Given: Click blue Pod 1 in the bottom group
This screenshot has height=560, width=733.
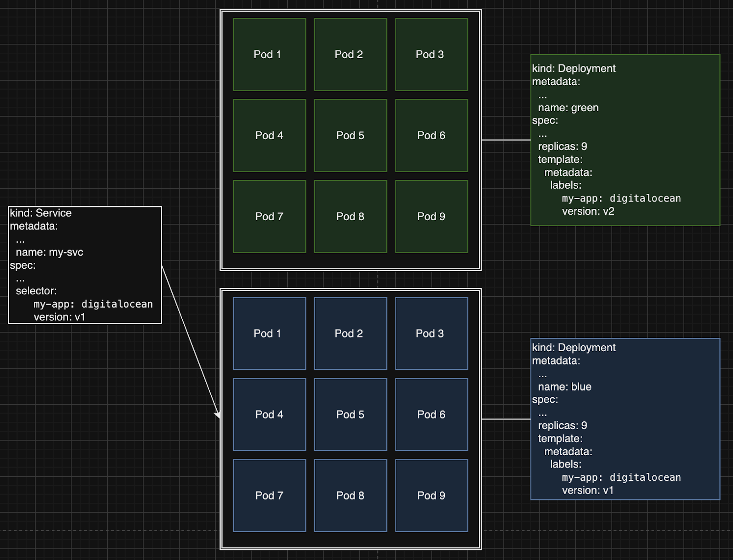Looking at the screenshot, I should [269, 333].
